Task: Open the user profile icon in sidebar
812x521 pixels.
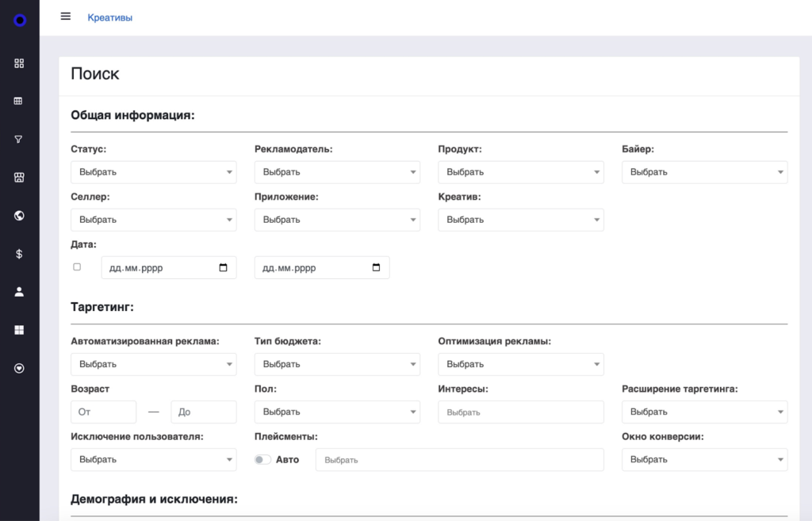Action: tap(19, 292)
